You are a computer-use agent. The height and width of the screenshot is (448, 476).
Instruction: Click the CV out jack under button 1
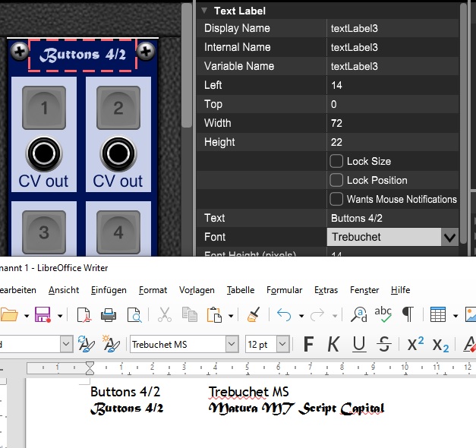click(44, 153)
